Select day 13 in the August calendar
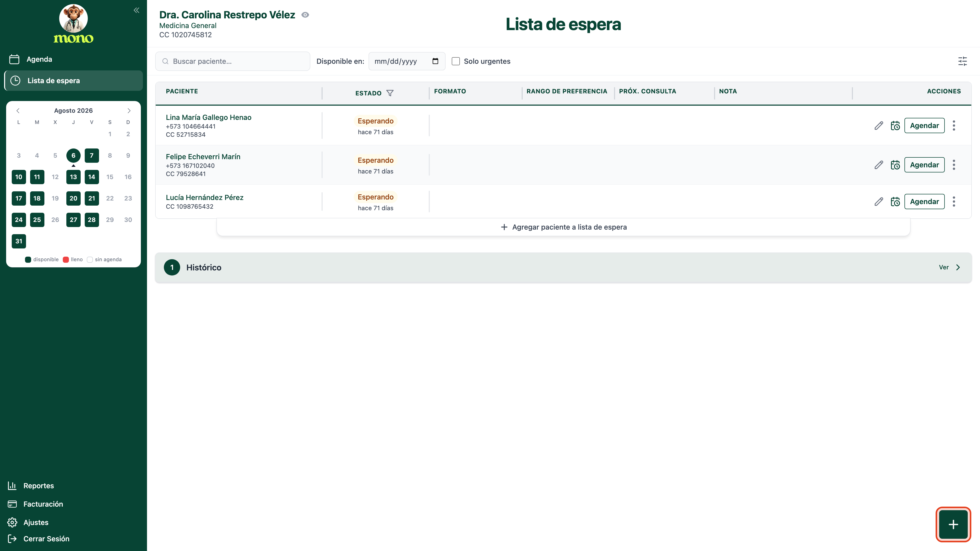Screen dimensions: 980x551 point(73,177)
